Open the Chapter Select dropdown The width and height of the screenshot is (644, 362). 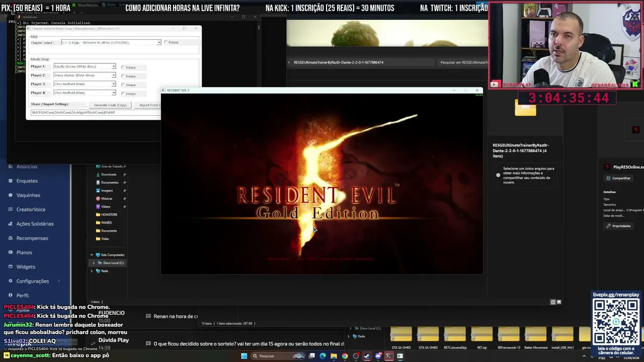pos(111,43)
